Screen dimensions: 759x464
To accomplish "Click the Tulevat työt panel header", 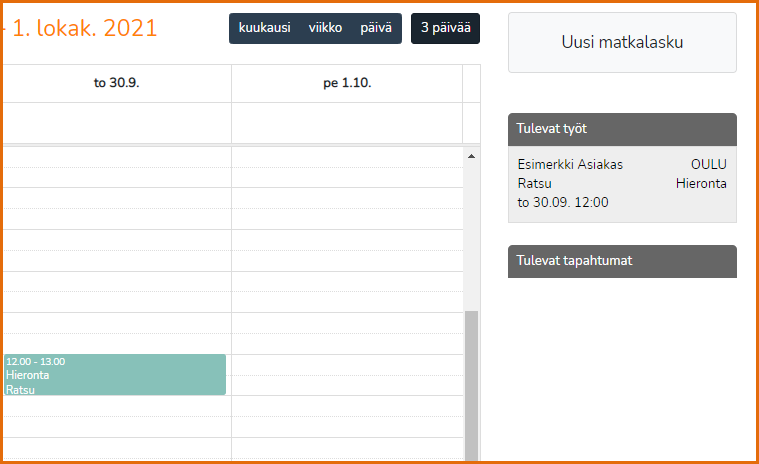I will (622, 129).
